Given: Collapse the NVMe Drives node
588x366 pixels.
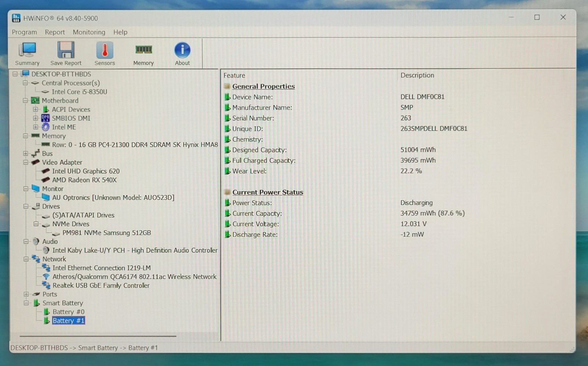Looking at the screenshot, I should 36,224.
